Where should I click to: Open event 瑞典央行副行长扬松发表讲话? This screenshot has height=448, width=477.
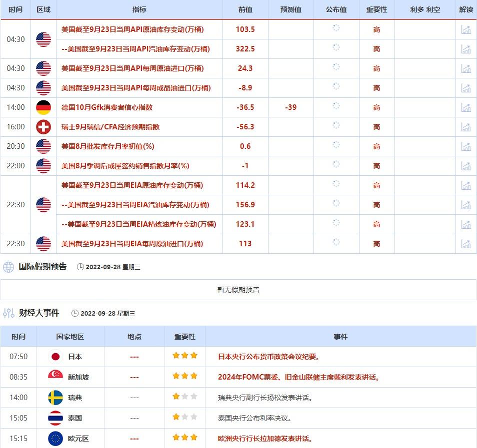(265, 398)
